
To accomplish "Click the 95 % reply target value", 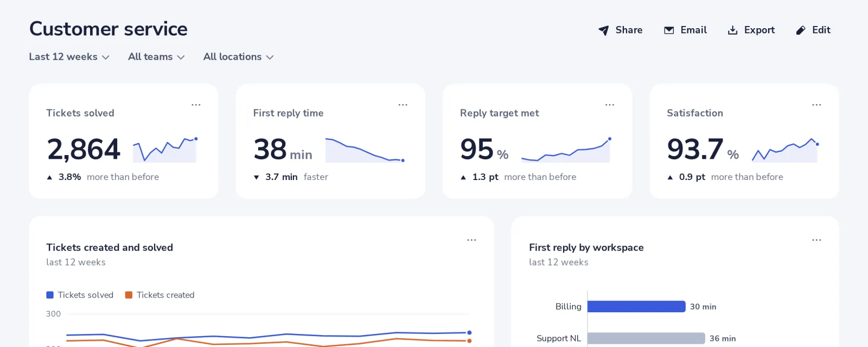I will point(484,149).
